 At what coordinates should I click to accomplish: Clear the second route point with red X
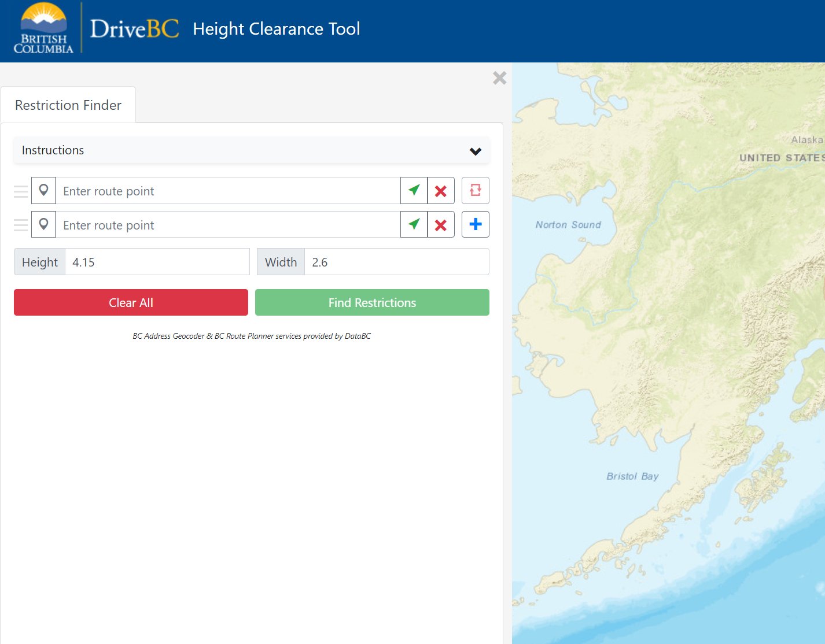pyautogui.click(x=441, y=224)
